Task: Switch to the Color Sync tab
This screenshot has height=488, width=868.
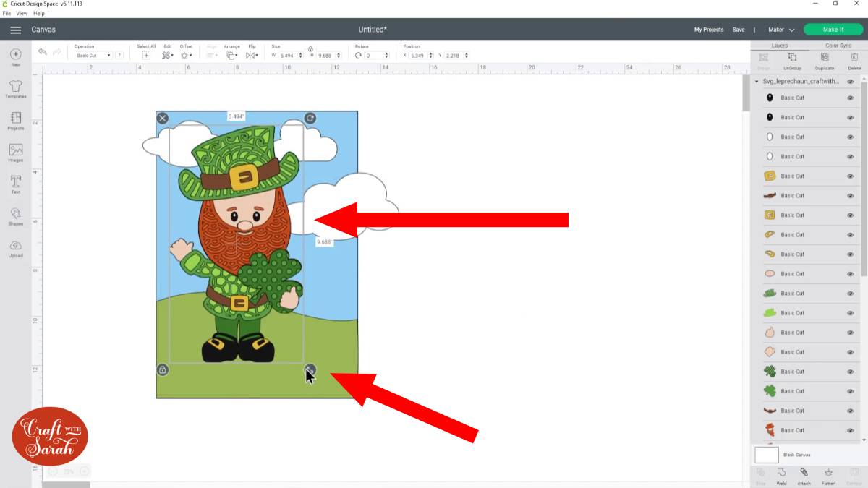Action: tap(838, 46)
